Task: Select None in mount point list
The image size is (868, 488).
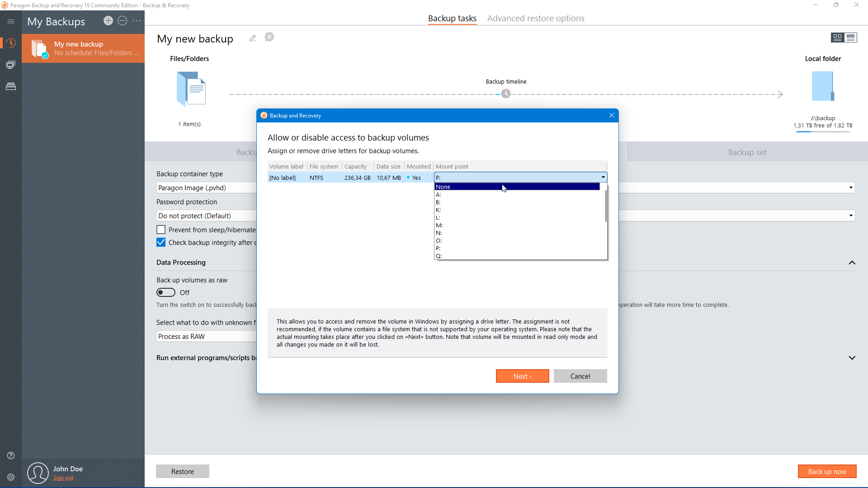Action: [x=517, y=187]
